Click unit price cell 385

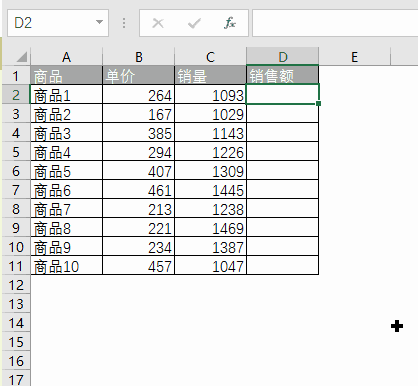click(139, 132)
